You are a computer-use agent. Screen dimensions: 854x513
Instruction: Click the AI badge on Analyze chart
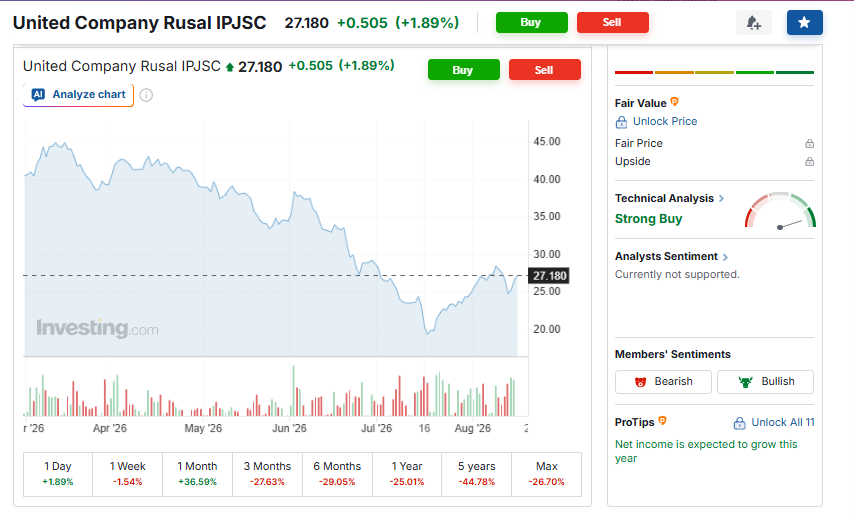[38, 94]
